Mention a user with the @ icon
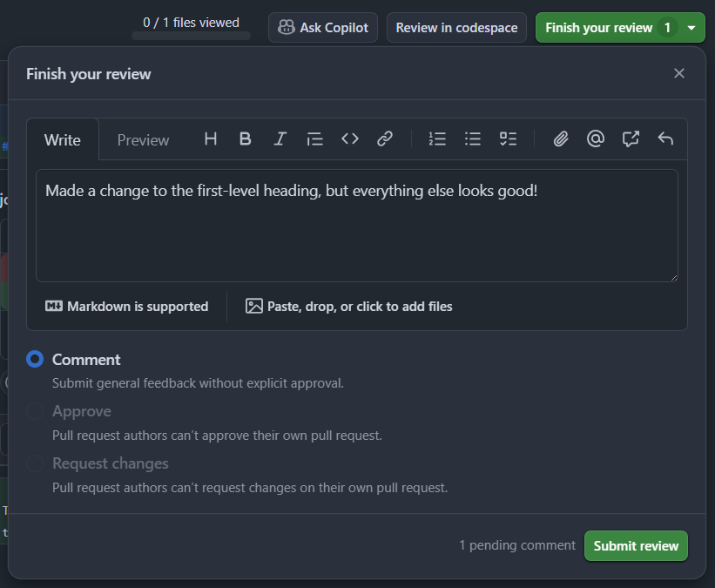 pyautogui.click(x=596, y=139)
